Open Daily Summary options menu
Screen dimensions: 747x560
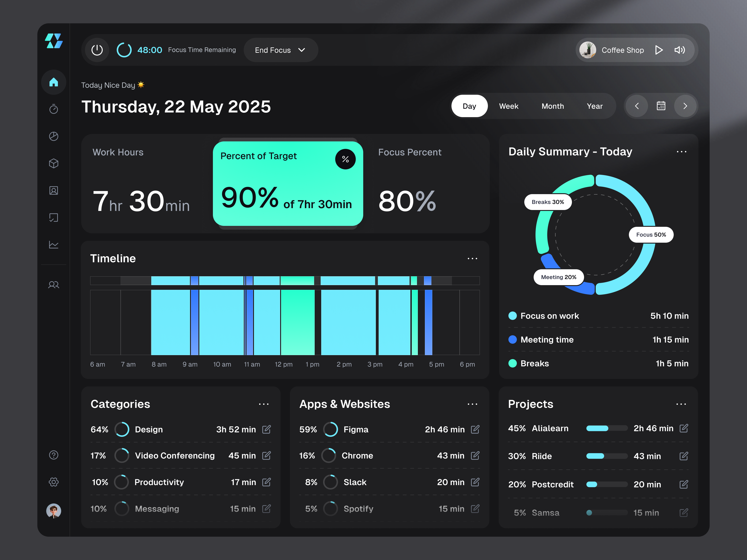click(681, 152)
